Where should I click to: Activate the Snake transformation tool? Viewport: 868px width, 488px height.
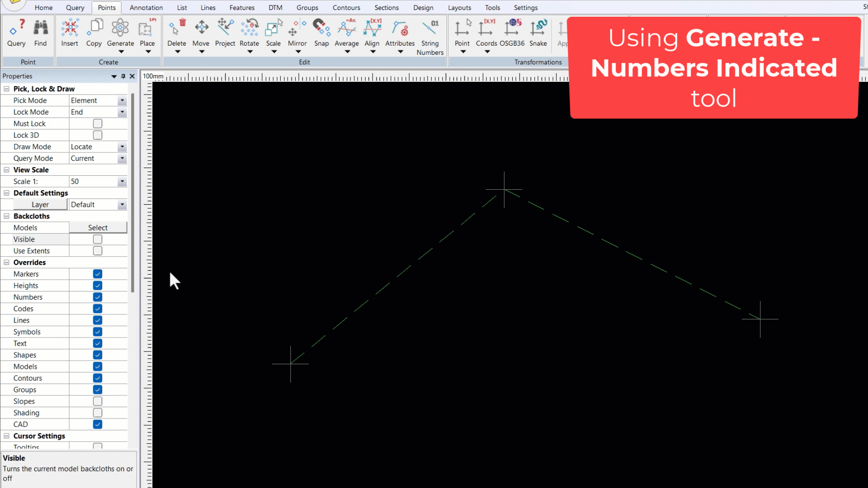[538, 32]
